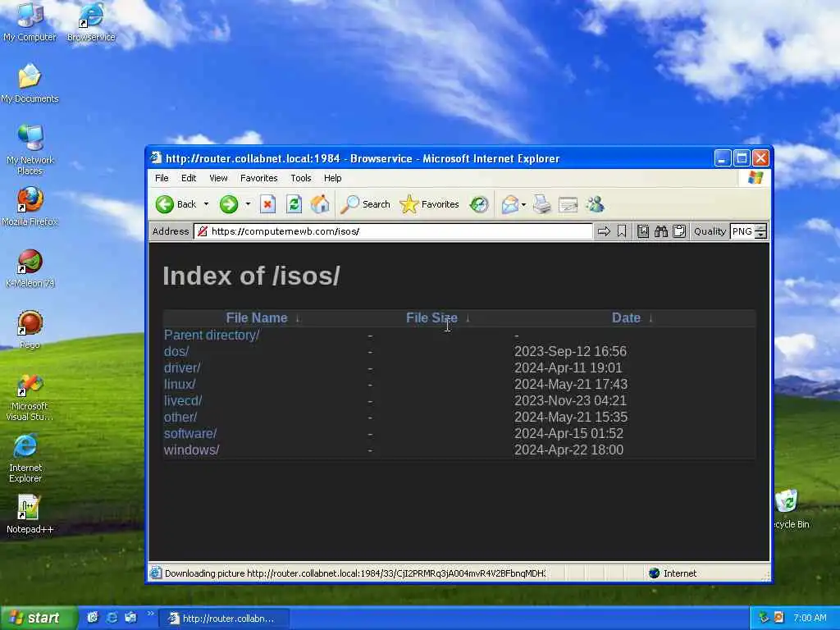Open the livecd/ folder link
Viewport: 840px width, 630px height.
click(x=183, y=400)
